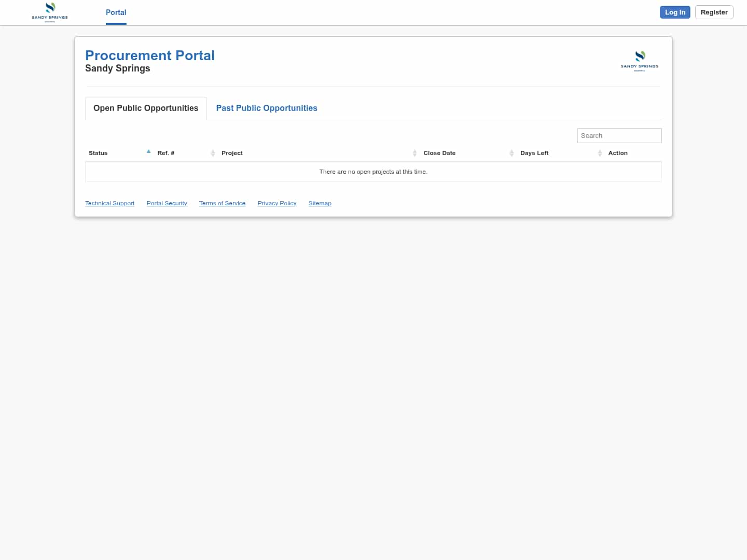Image resolution: width=747 pixels, height=560 pixels.
Task: Click the ascending sort triangle on Status column
Action: 149,151
